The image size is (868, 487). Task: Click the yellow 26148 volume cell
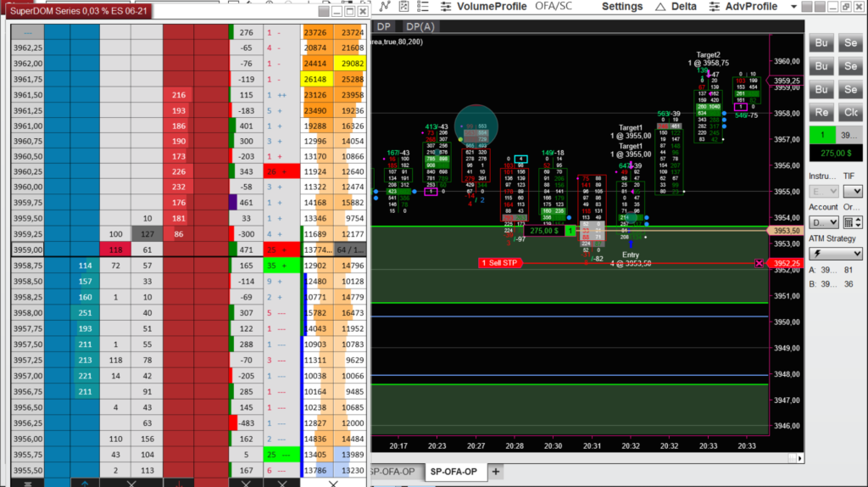coord(317,79)
